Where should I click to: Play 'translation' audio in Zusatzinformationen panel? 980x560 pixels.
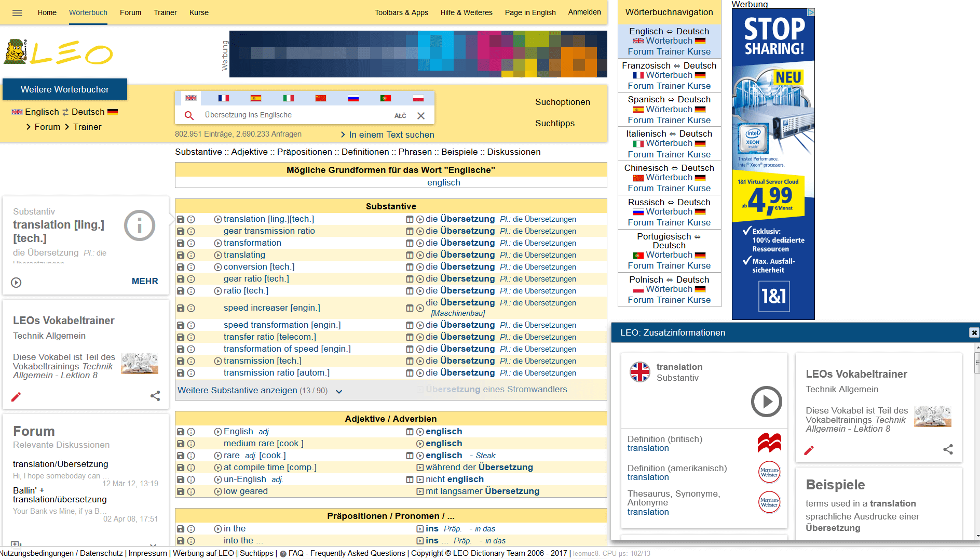pos(766,402)
